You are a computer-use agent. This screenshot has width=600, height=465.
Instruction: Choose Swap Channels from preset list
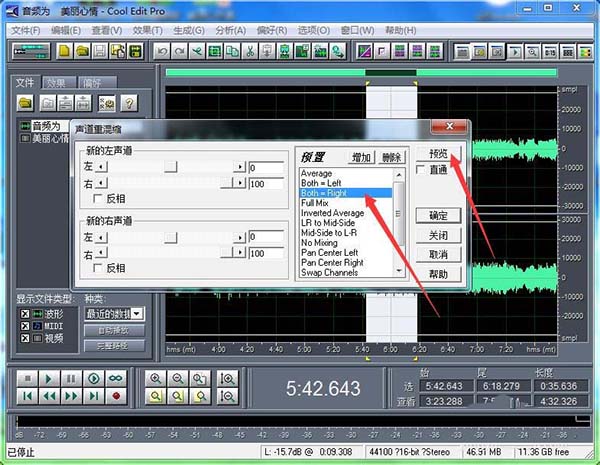[329, 272]
